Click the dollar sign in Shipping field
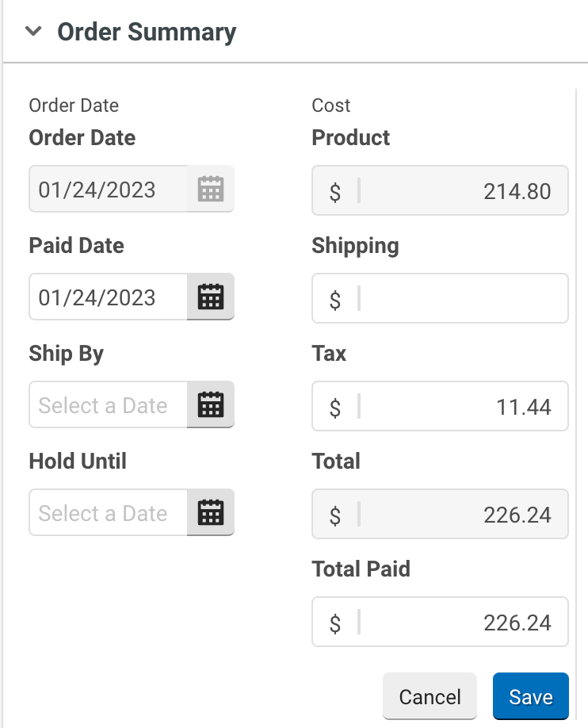This screenshot has height=728, width=588. point(335,300)
